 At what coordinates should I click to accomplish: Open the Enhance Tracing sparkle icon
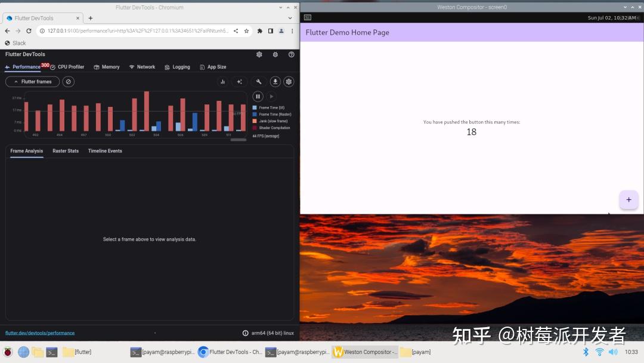click(x=240, y=82)
